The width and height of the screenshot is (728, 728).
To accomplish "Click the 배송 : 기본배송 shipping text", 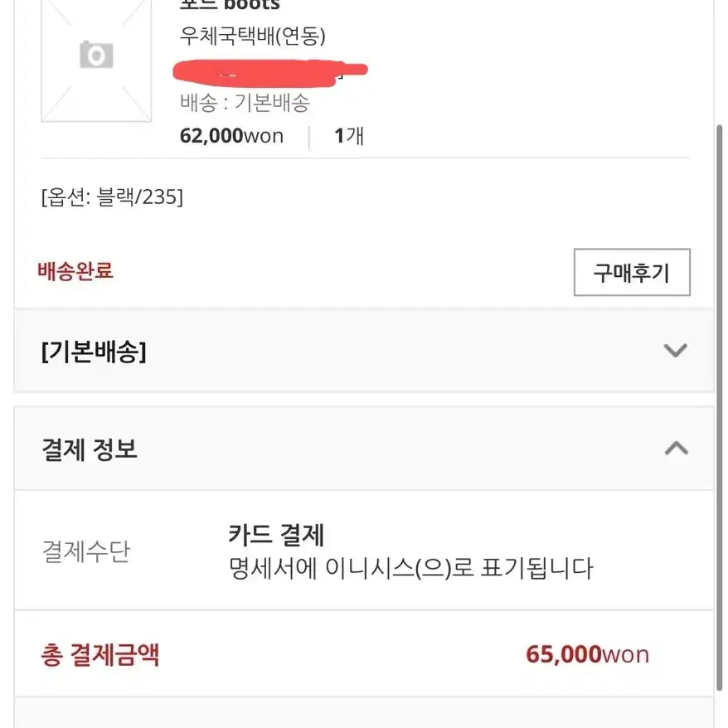I will 245,102.
